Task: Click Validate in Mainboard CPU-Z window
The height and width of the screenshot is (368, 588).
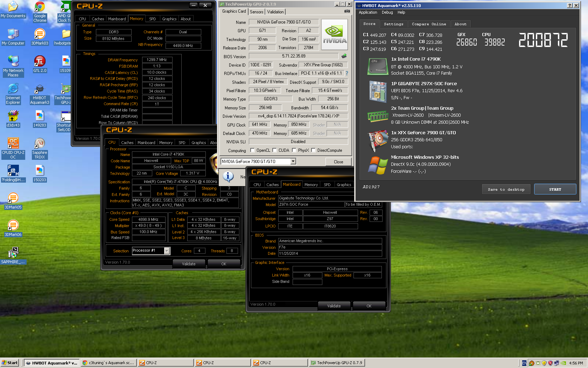Action: [x=334, y=306]
